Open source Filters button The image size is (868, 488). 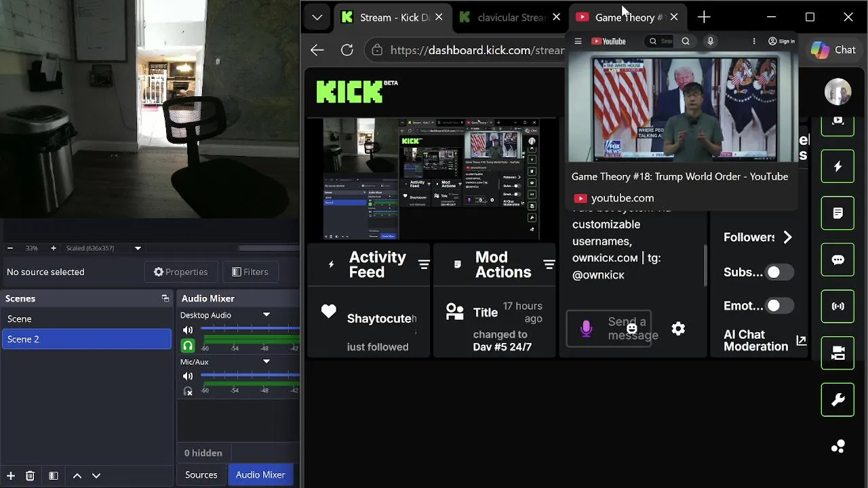tap(250, 272)
